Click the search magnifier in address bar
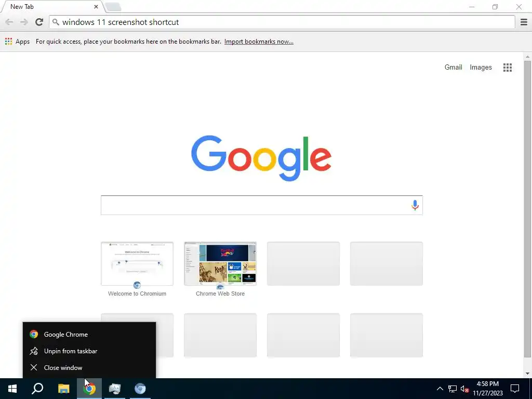 click(56, 22)
